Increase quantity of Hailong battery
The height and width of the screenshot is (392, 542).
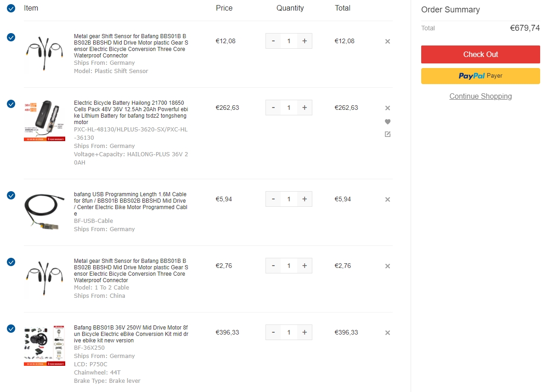click(304, 108)
